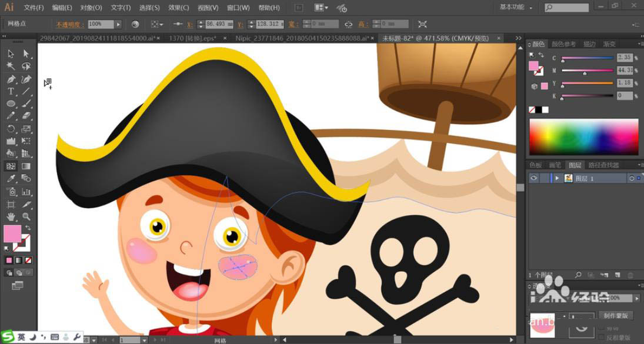Select the Paintbrush tool

(x=26, y=104)
